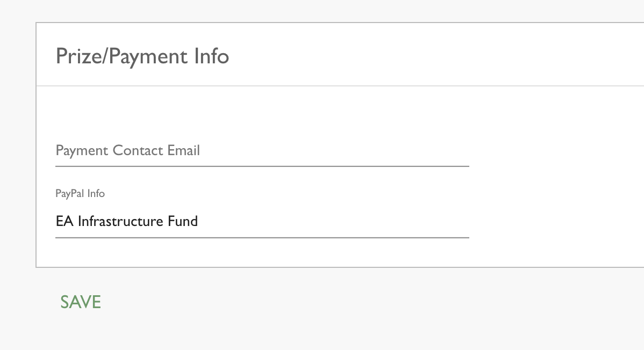The image size is (644, 350).
Task: Click the word Contact in the placeholder
Action: pyautogui.click(x=138, y=150)
